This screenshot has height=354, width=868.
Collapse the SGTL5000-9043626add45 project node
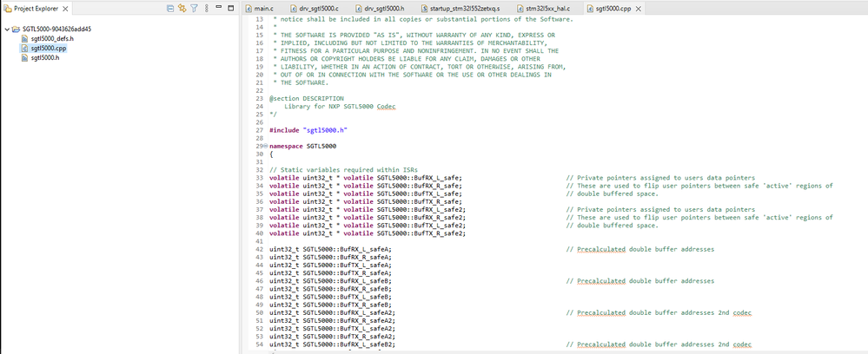tap(6, 29)
